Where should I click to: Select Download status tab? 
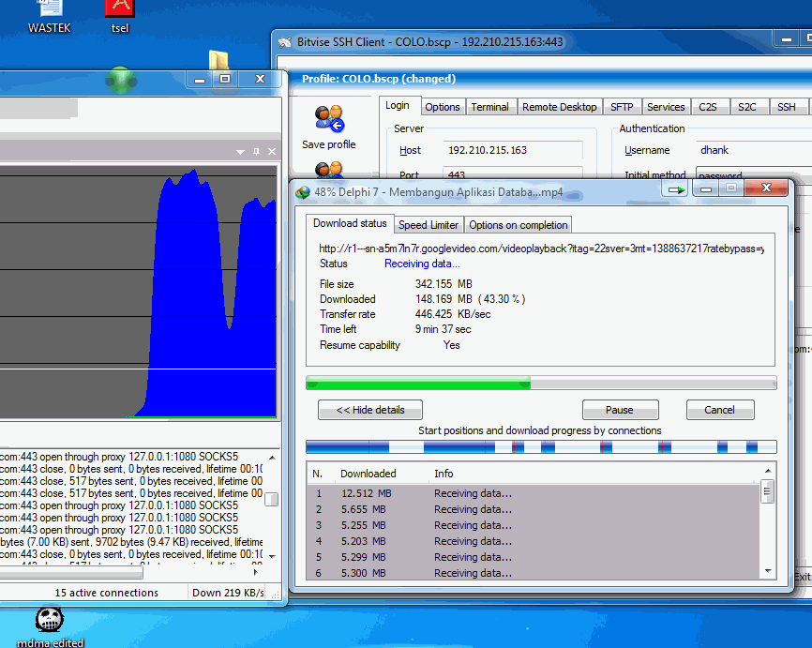click(x=350, y=223)
